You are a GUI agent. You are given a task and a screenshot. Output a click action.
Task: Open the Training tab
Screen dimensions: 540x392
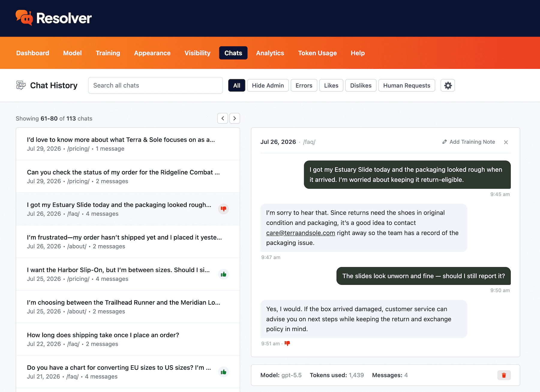point(108,53)
